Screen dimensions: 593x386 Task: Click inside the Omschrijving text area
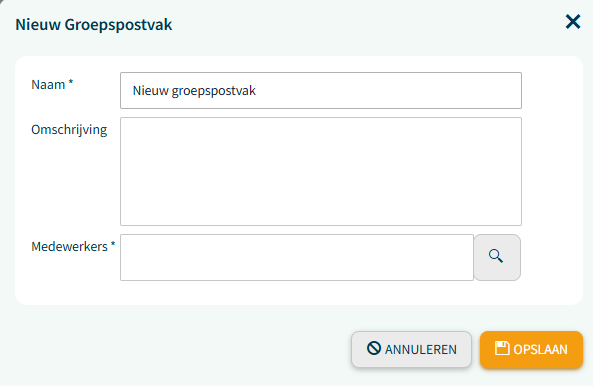321,171
